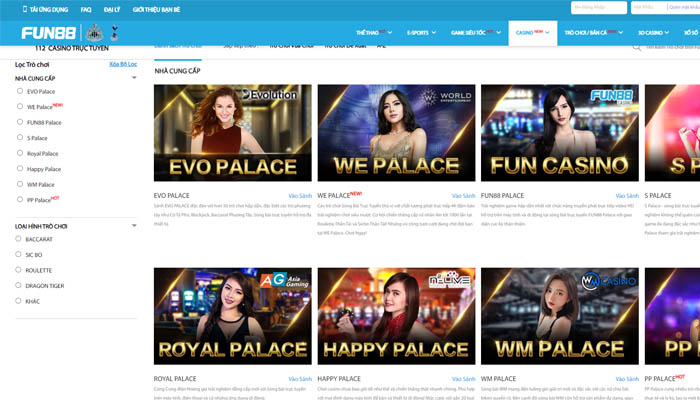Screen dimensions: 700x400
Task: Click Vào Sảnh for WM Palace
Action: (x=627, y=379)
